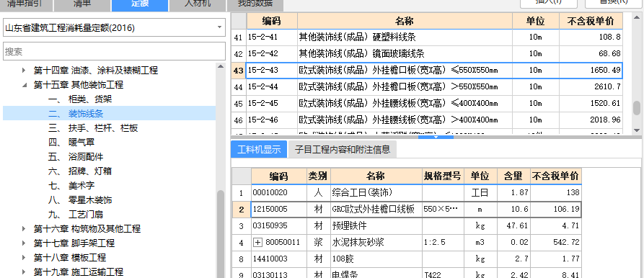Expand 第十六章 构筑物及其他工程 node
644x278 pixels.
tap(25, 229)
